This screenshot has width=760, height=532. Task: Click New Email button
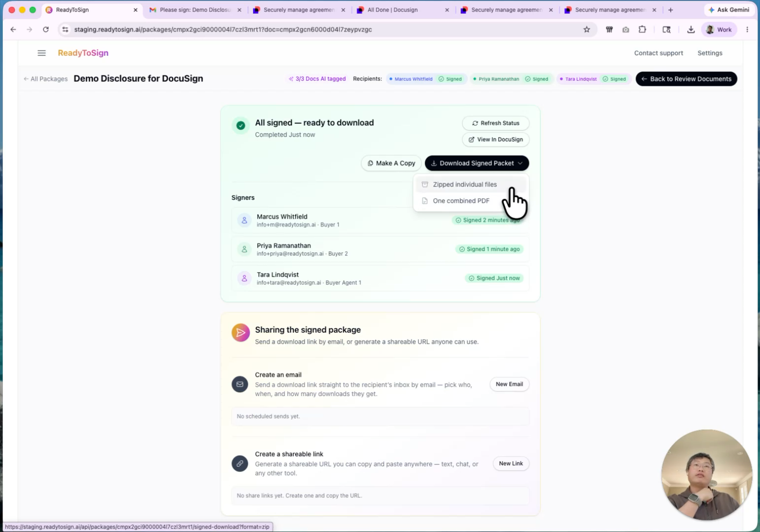pos(509,384)
